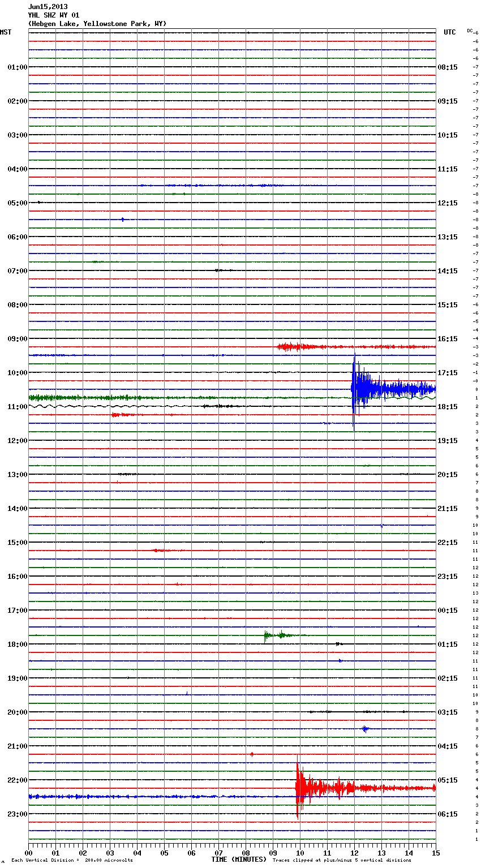Viewport: 481px width, 868px height.
Task: Click the Traces clipped at plus/minus 5 divisions note
Action: 342,861
